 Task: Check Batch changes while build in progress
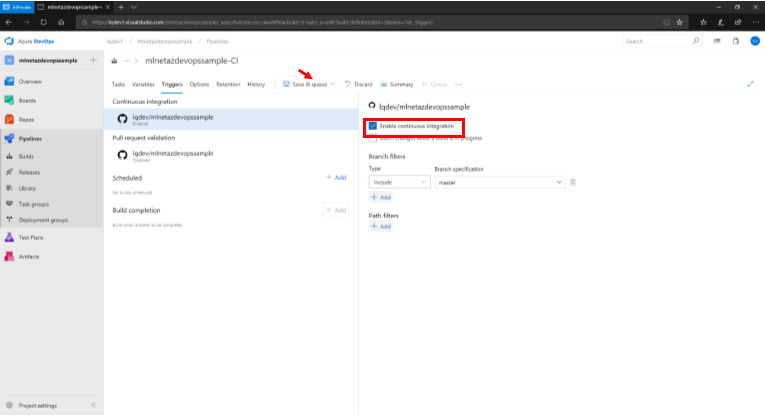[x=373, y=139]
